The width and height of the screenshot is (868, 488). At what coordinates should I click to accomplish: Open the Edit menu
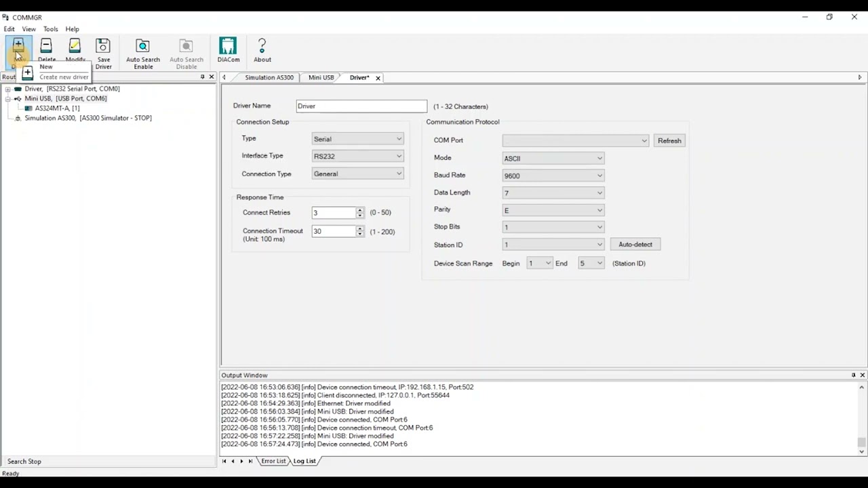tap(9, 29)
